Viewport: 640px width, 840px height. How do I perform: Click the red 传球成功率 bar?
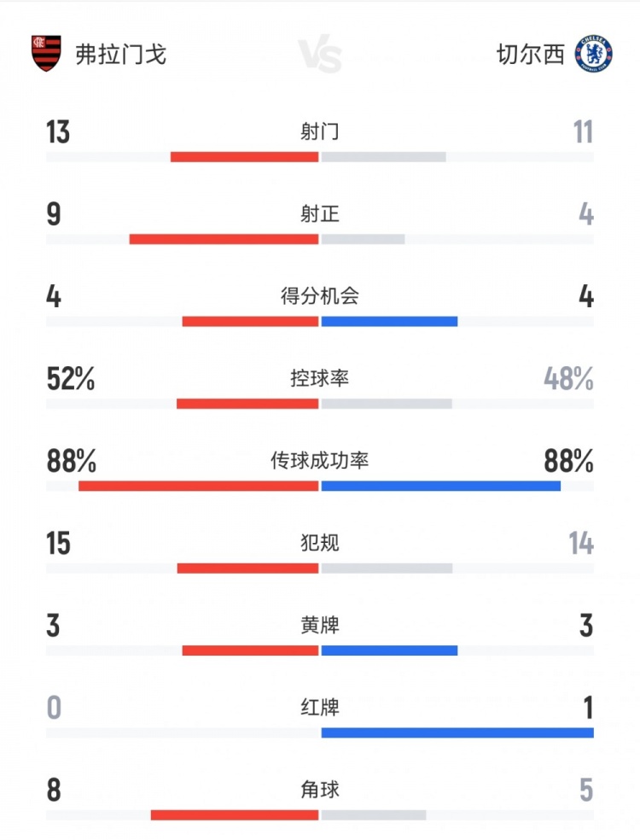coord(198,487)
